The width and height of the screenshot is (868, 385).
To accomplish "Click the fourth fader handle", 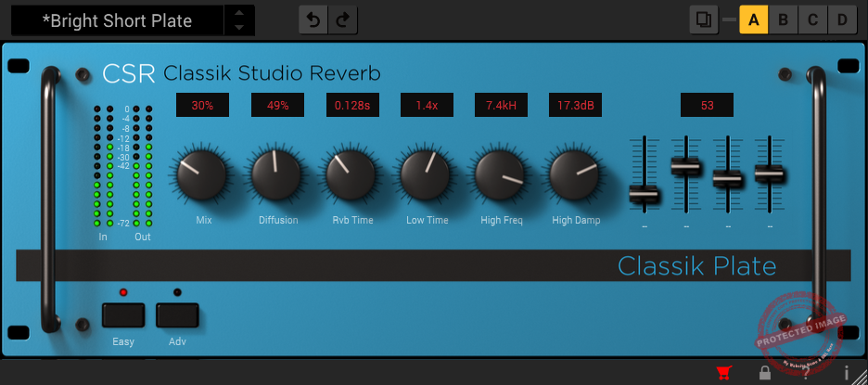I will tap(770, 173).
